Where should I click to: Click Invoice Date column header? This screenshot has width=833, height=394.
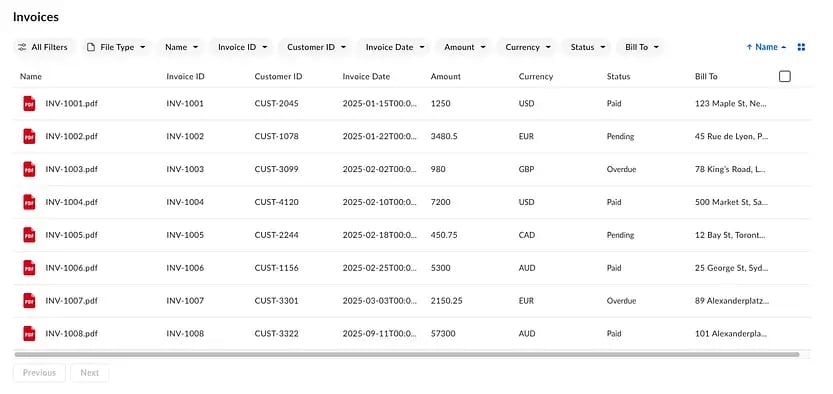coord(366,76)
